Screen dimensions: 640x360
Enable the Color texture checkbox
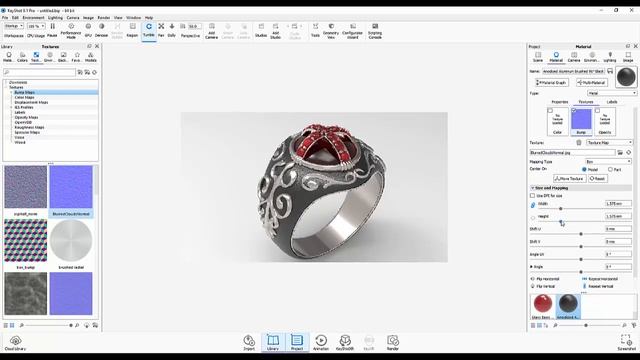tap(550, 111)
